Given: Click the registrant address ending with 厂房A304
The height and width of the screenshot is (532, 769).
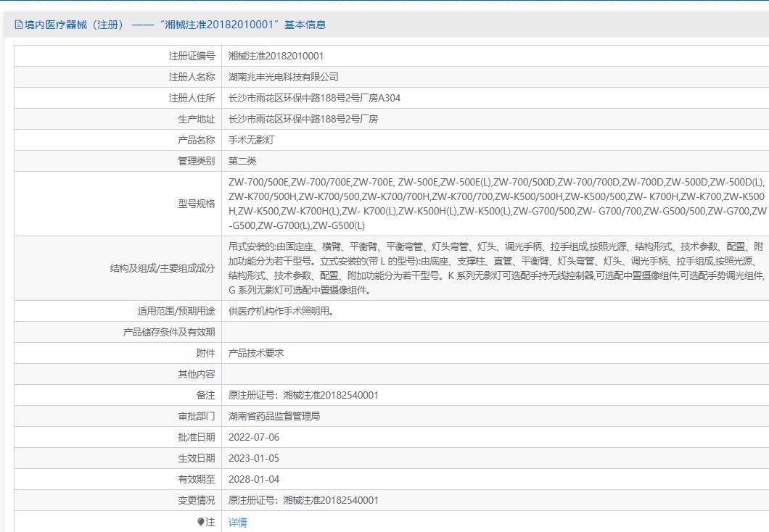Looking at the screenshot, I should (314, 98).
